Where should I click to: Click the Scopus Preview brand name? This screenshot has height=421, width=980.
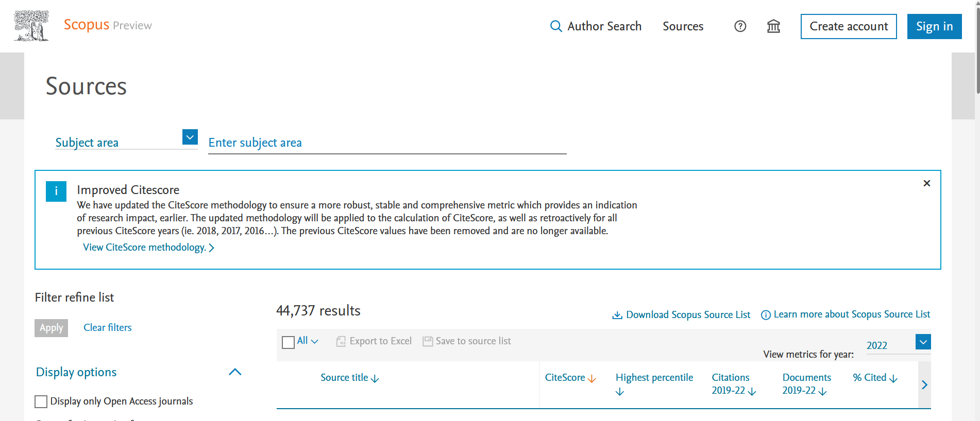(108, 25)
